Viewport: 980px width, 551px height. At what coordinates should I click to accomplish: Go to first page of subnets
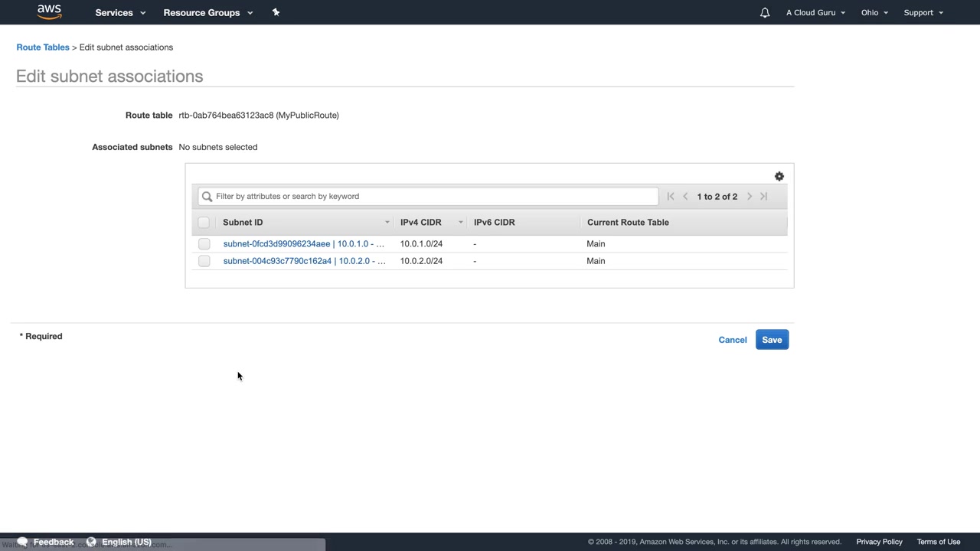point(671,197)
